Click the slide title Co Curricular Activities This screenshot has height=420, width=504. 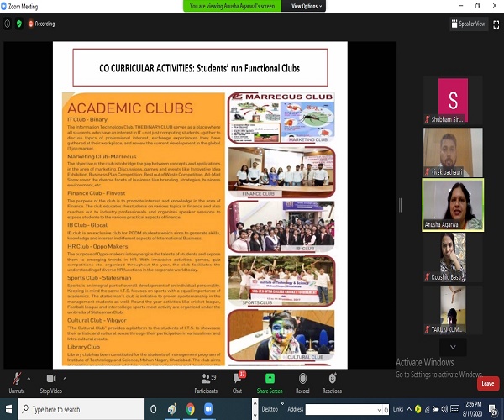click(200, 68)
